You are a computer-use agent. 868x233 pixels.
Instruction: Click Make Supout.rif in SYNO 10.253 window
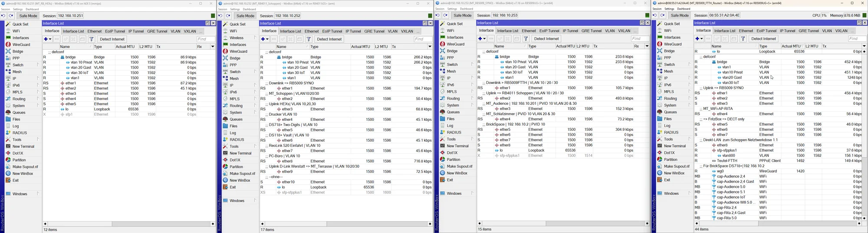pyautogui.click(x=459, y=166)
